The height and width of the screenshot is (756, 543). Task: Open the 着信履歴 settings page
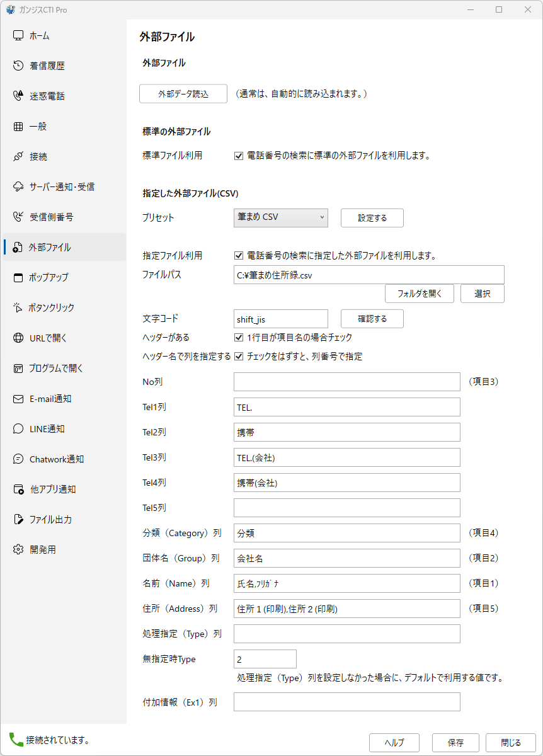click(x=63, y=66)
